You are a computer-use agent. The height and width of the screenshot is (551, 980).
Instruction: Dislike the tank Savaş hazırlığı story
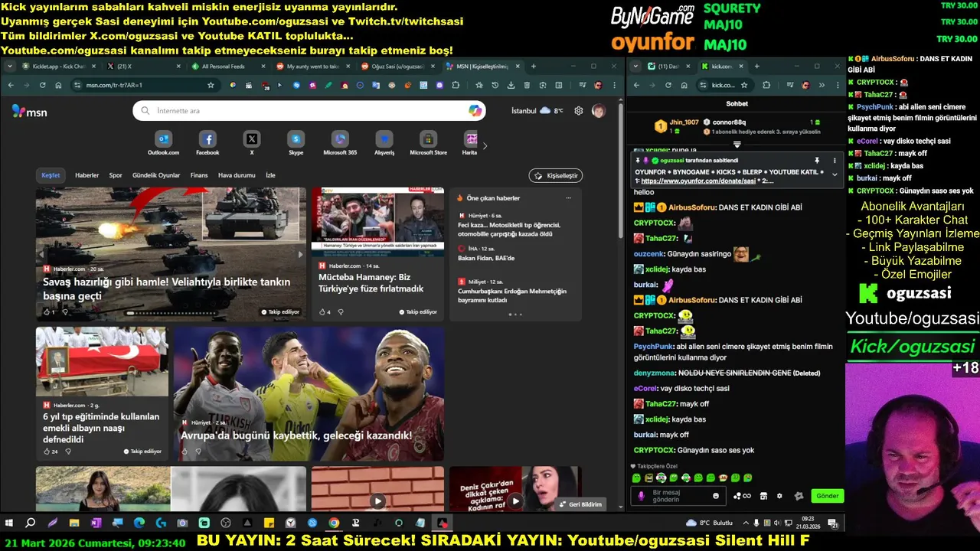65,312
